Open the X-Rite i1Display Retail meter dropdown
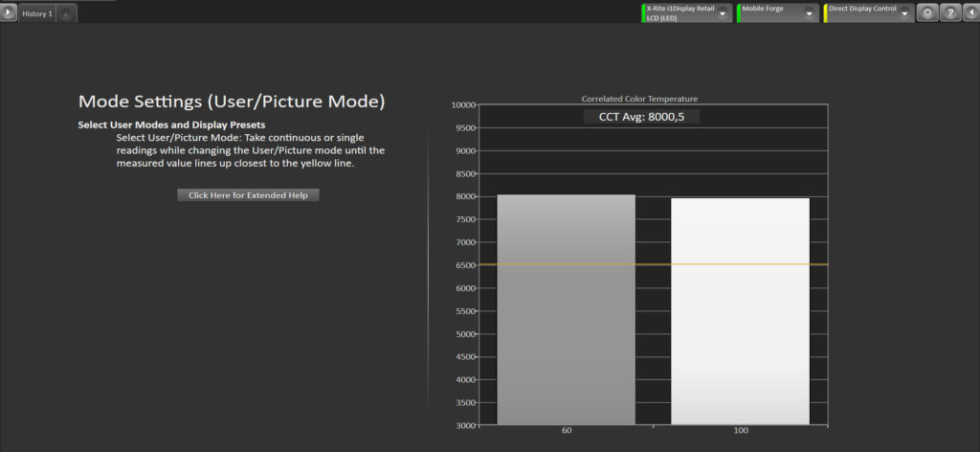Screen dimensions: 980x452 tap(724, 13)
